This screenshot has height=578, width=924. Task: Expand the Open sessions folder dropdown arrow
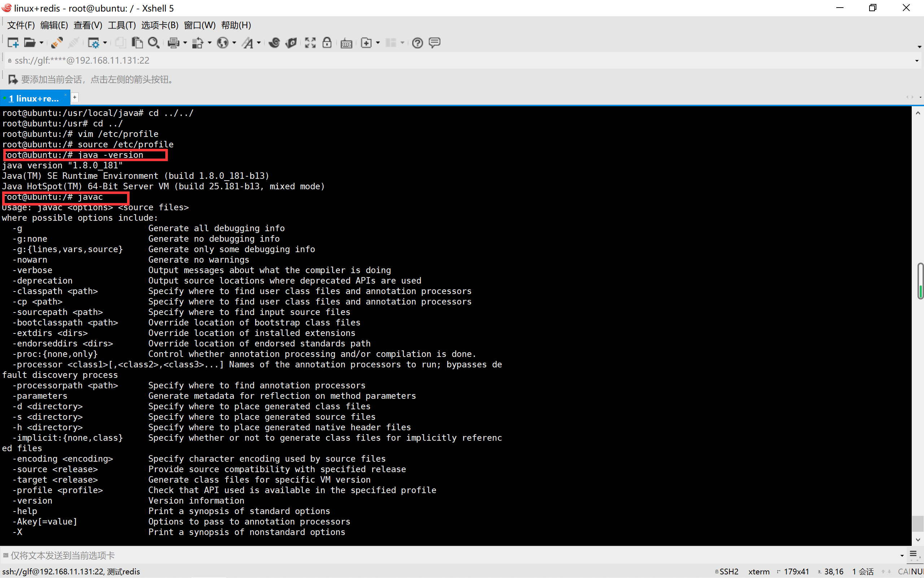(41, 43)
